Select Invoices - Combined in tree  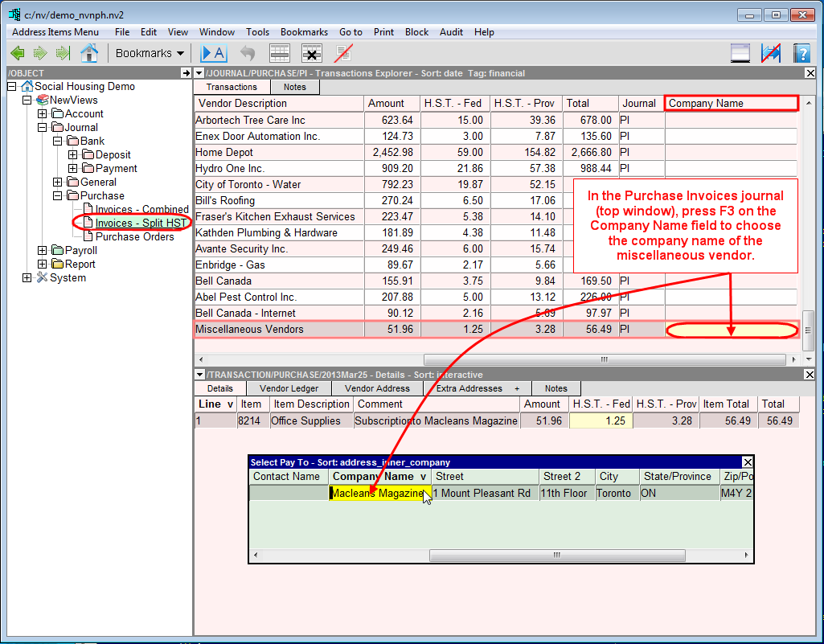(x=141, y=209)
